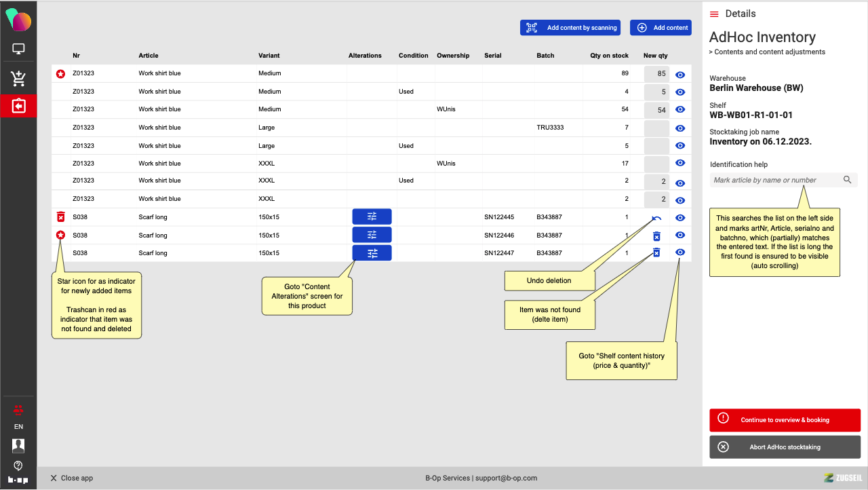
Task: Abort AdHoc stocktaking
Action: point(785,447)
